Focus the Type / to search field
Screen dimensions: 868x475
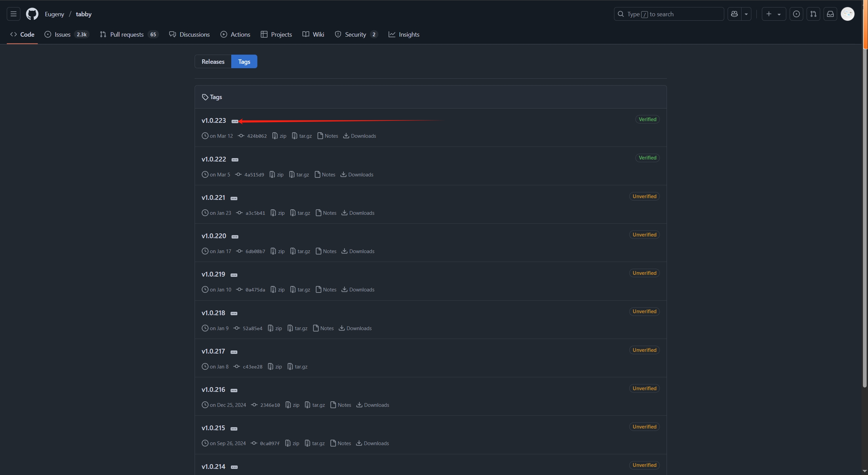click(x=669, y=14)
